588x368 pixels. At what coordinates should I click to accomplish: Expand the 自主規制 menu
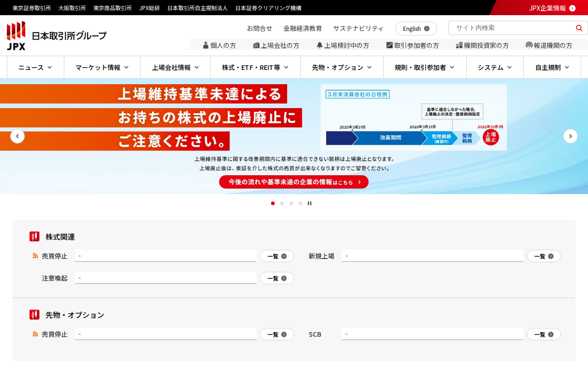pyautogui.click(x=552, y=68)
